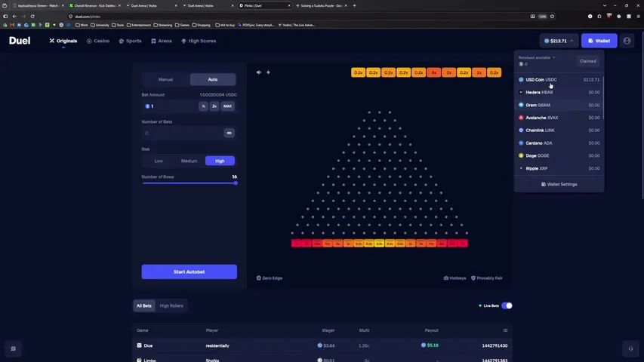The width and height of the screenshot is (644, 362).
Task: Click the Duel logo
Action: (x=20, y=41)
